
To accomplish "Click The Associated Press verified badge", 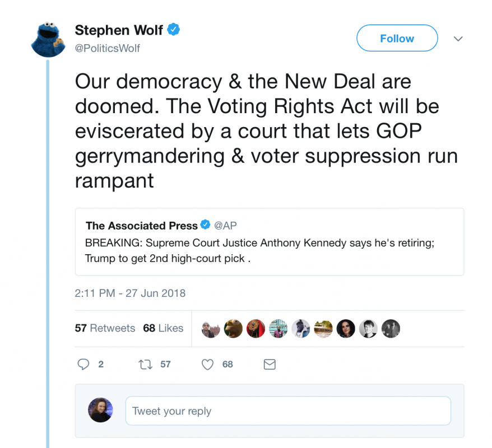I will 205,226.
